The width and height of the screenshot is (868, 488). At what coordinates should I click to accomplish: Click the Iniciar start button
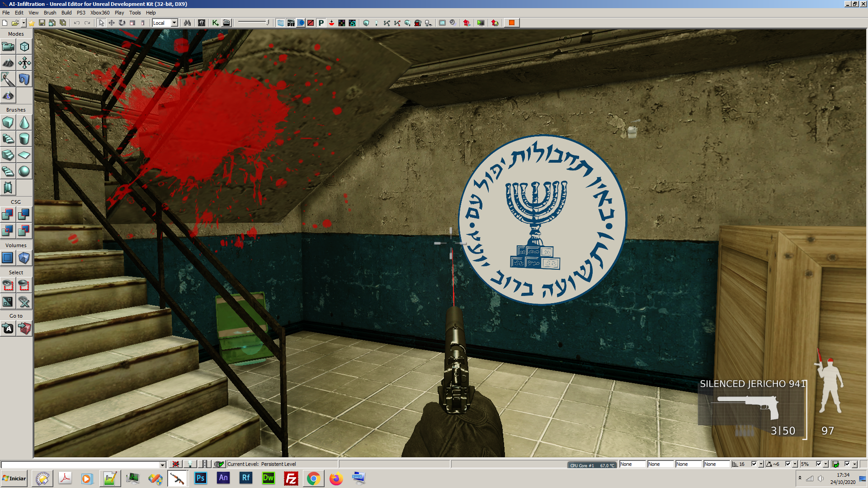[x=14, y=479]
